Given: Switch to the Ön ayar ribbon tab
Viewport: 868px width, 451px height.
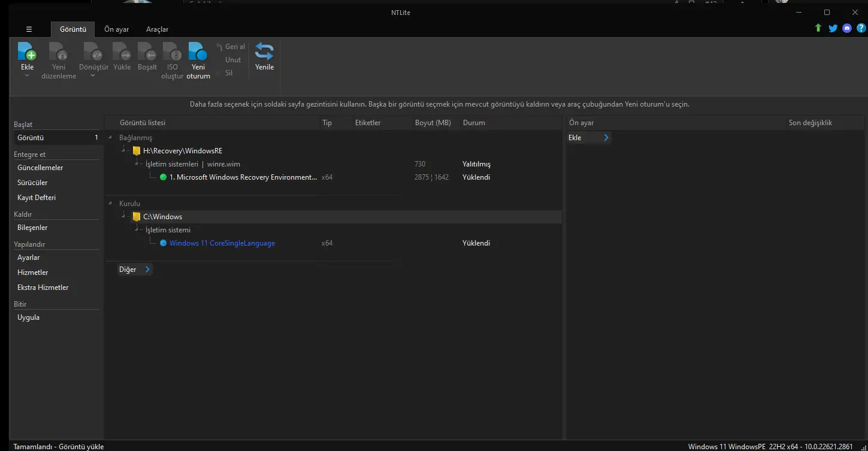Looking at the screenshot, I should click(117, 29).
